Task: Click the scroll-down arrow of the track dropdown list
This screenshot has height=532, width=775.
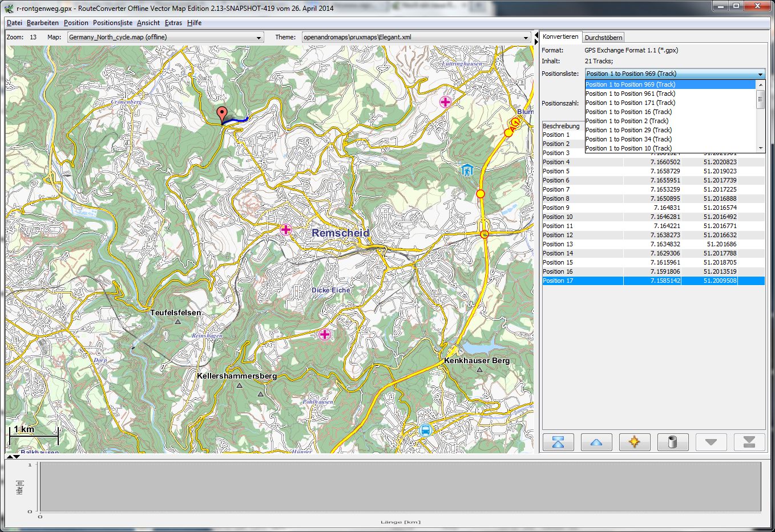Action: [760, 148]
